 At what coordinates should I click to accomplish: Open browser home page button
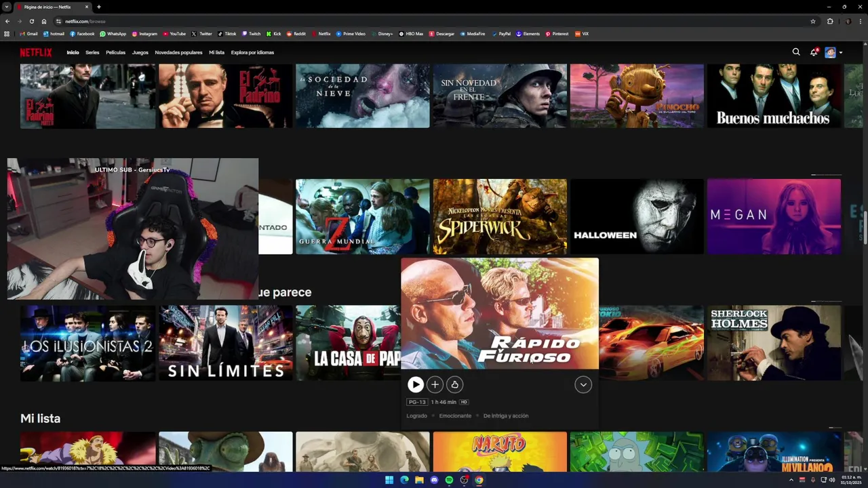43,21
